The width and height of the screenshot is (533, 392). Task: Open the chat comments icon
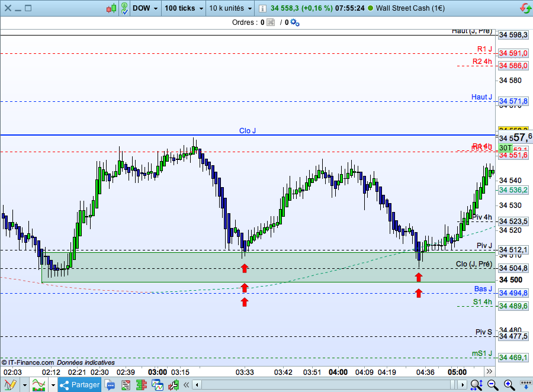pos(110,385)
